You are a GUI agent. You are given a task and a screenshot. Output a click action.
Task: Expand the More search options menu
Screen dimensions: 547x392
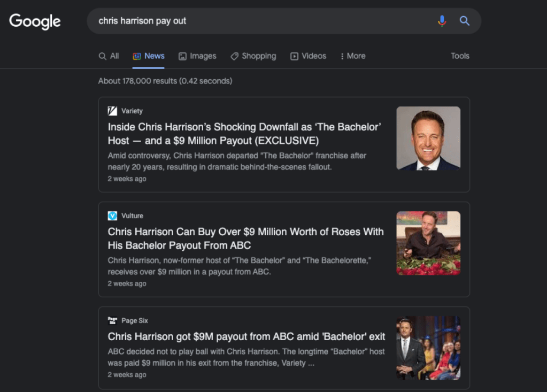[x=352, y=56]
